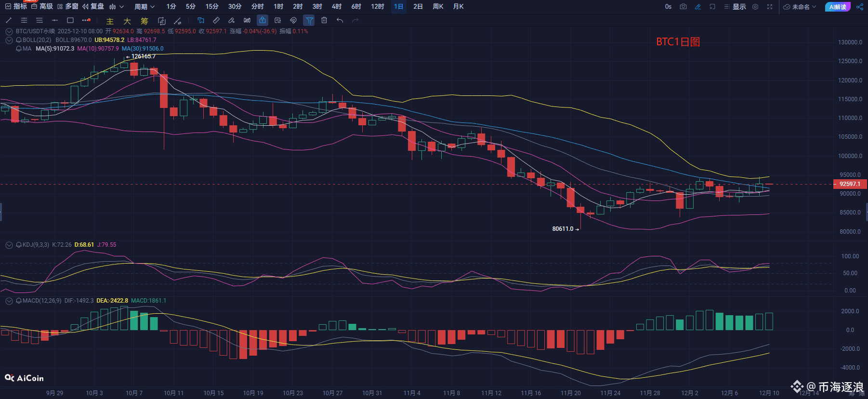The height and width of the screenshot is (399, 868).
Task: Switch to the 1时 timeframe
Action: click(x=278, y=7)
